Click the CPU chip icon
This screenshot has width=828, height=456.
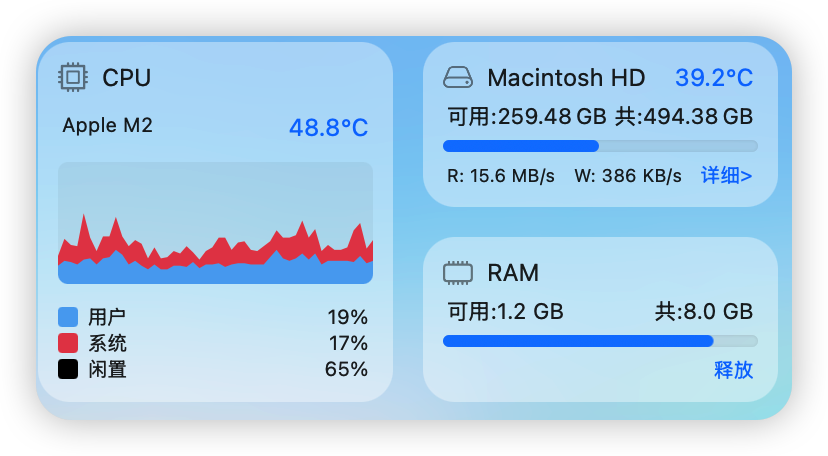click(72, 78)
